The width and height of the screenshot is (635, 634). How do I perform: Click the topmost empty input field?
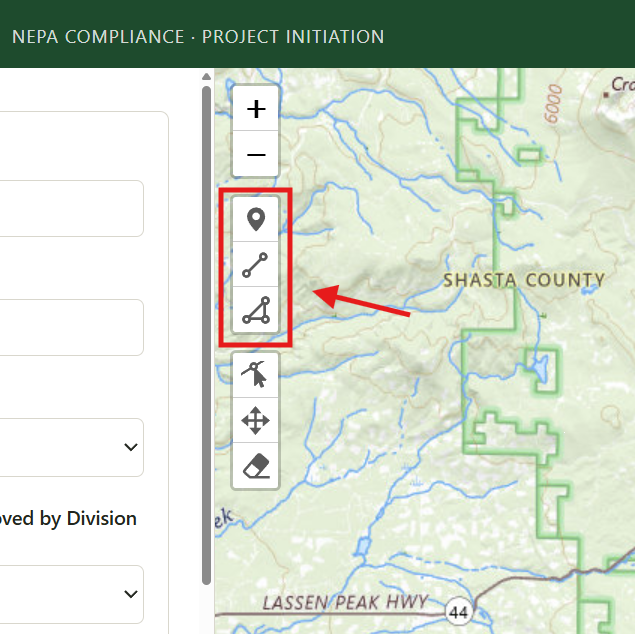(x=71, y=208)
